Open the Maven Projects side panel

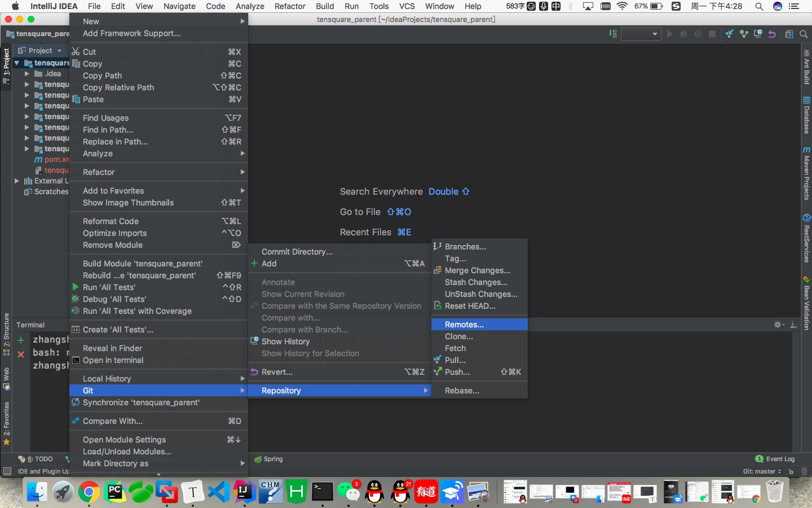[806, 173]
